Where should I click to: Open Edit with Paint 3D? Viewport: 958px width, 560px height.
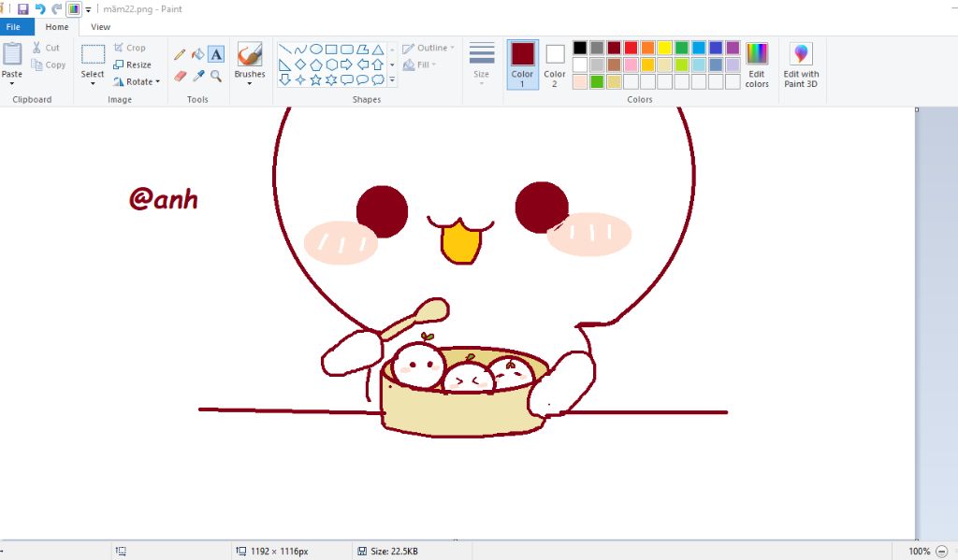[x=801, y=65]
